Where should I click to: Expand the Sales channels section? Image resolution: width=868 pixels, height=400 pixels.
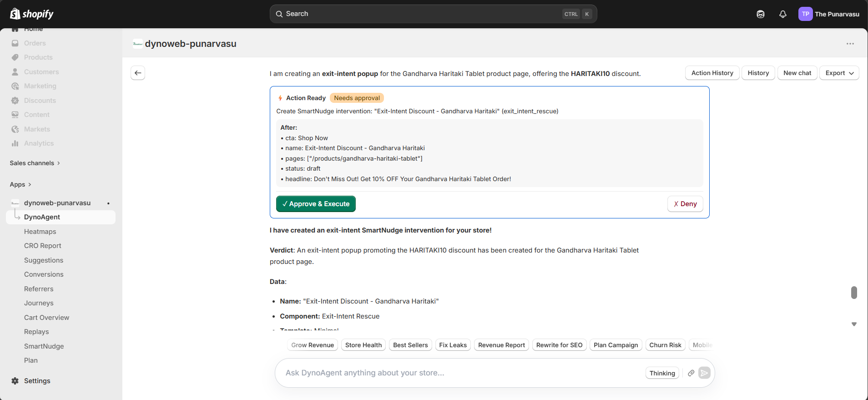click(x=35, y=163)
